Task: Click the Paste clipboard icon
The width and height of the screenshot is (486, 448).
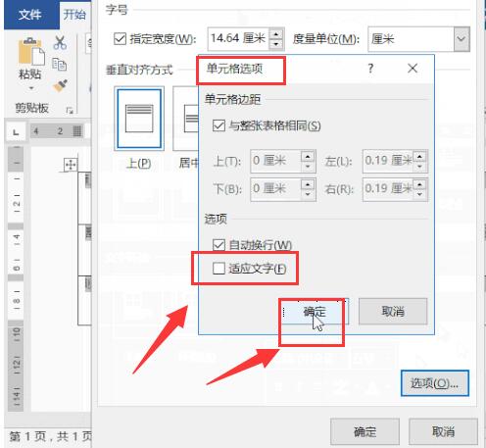Action: (x=31, y=52)
